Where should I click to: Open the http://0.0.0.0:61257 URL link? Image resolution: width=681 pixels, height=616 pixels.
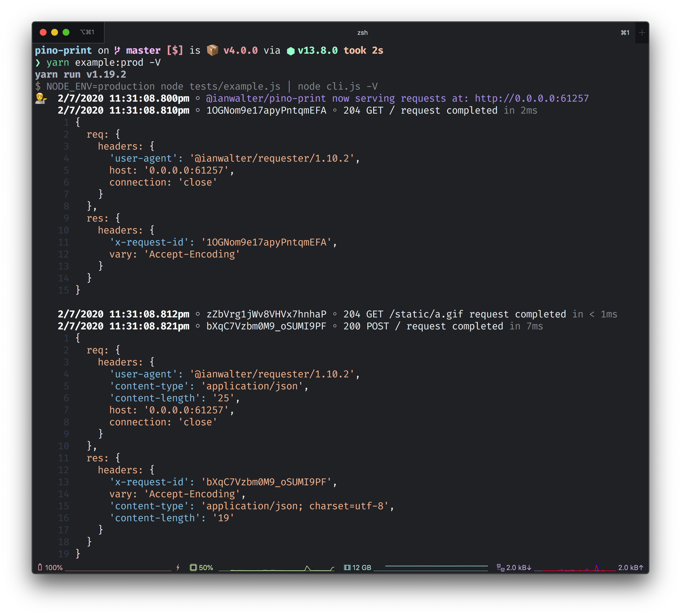pos(531,98)
